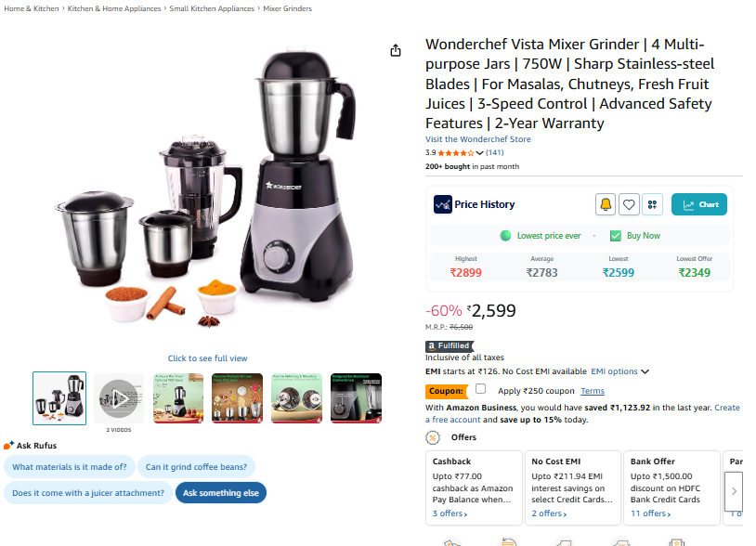This screenshot has height=546, width=756.
Task: Click the green Buy Now checkmark indicator
Action: click(x=615, y=236)
